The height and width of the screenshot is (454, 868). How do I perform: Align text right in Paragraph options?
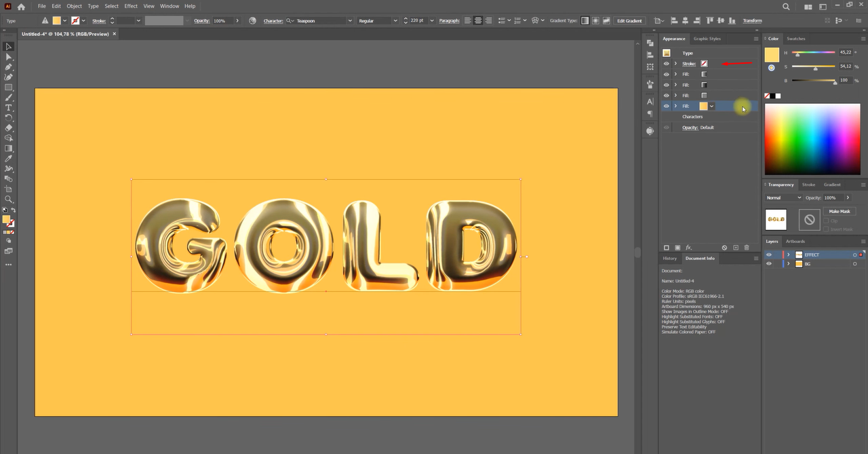point(488,20)
